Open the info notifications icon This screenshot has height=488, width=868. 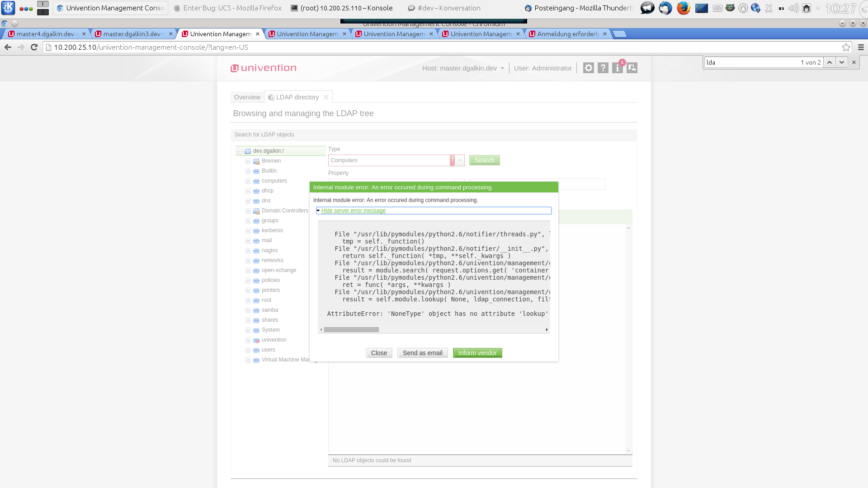[x=617, y=68]
